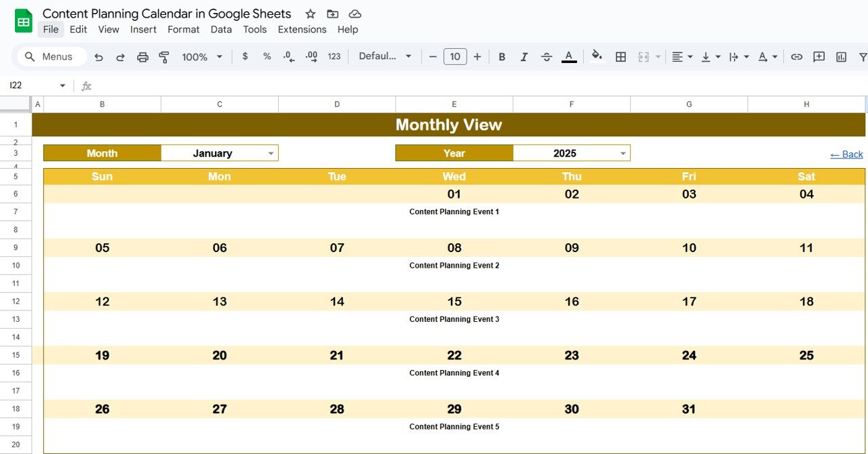The image size is (868, 454).
Task: Open the Month dropdown showing January
Action: tap(271, 153)
